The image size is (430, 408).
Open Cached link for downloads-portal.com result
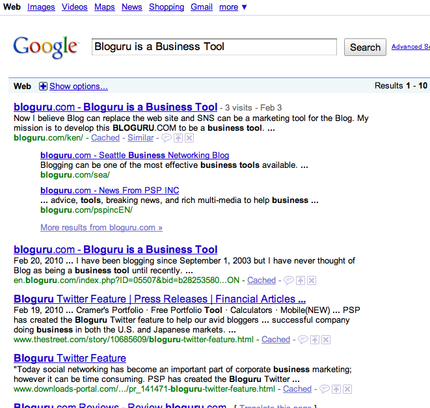coord(297,389)
